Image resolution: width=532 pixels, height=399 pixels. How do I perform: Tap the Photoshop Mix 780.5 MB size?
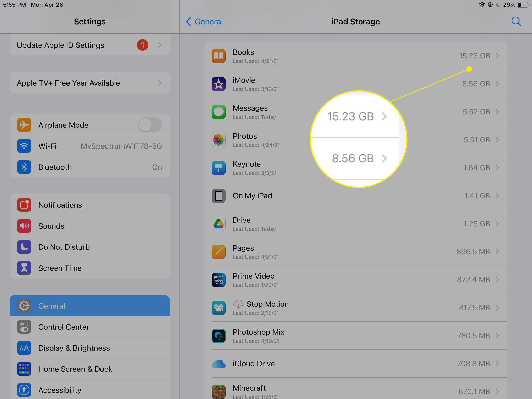point(473,336)
